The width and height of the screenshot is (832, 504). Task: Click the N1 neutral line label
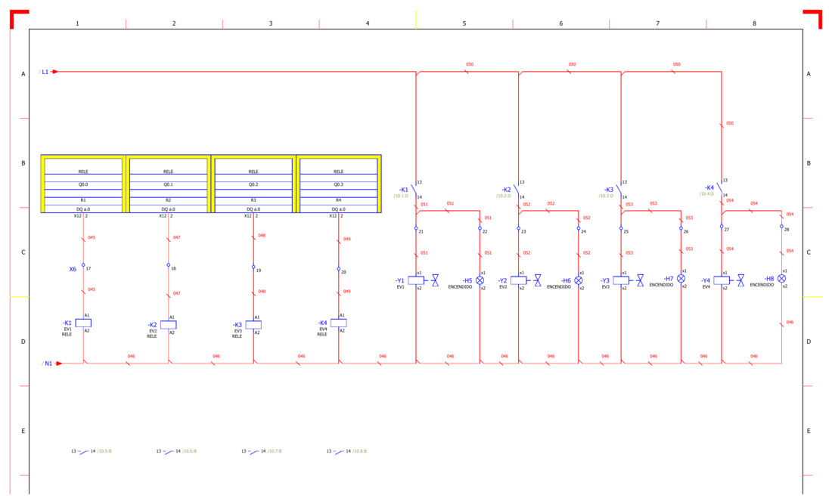(48, 363)
